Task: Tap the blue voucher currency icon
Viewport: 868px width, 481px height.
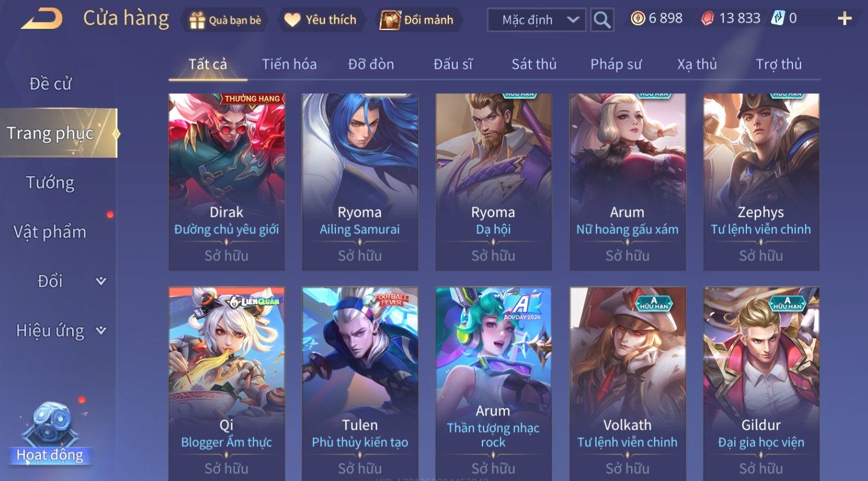Action: 778,18
